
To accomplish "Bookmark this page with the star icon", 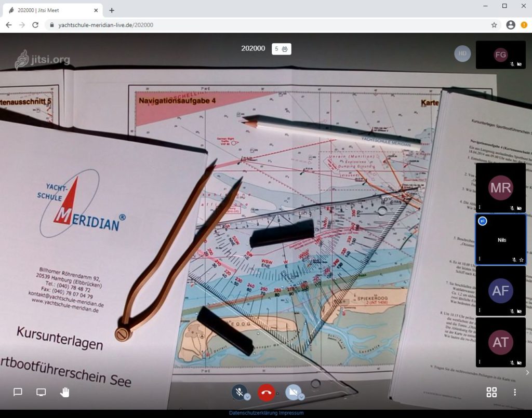I will pos(494,25).
